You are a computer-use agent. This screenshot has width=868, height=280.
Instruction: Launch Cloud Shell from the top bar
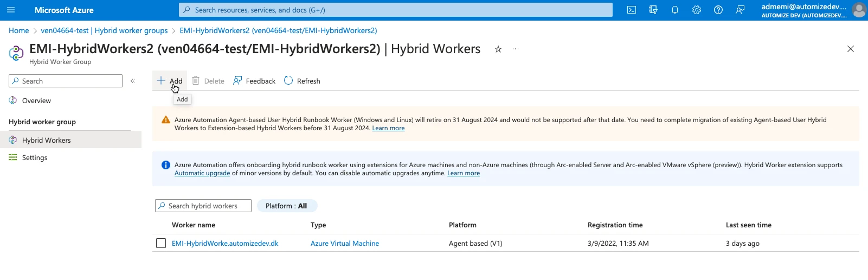[632, 10]
